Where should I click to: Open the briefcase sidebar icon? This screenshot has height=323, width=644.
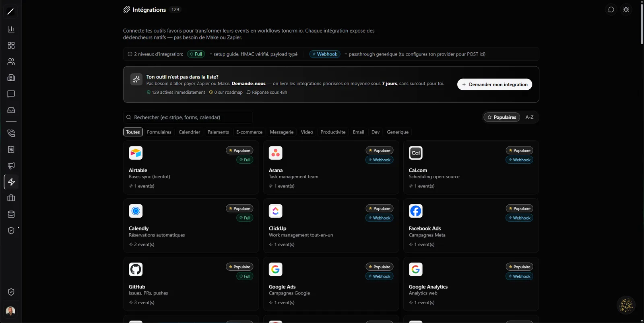11,198
